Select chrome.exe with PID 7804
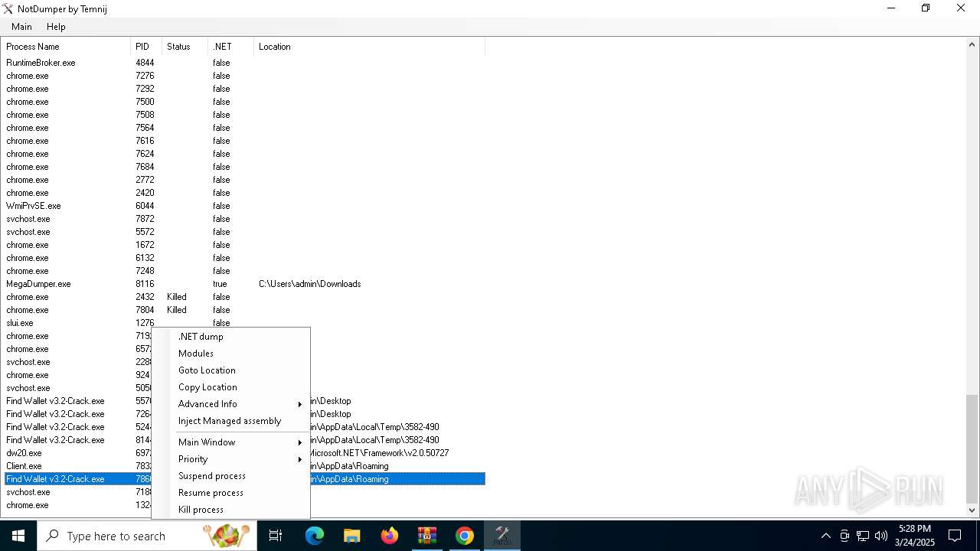 point(243,310)
